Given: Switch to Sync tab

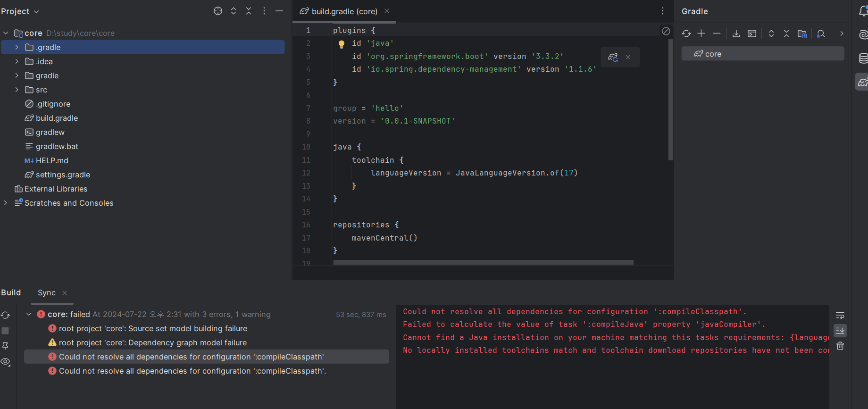Looking at the screenshot, I should point(47,292).
